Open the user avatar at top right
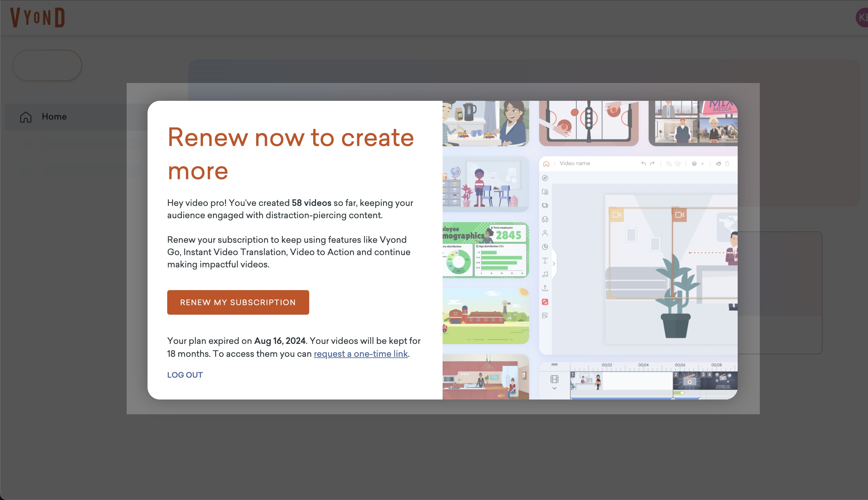This screenshot has width=868, height=500. (862, 18)
